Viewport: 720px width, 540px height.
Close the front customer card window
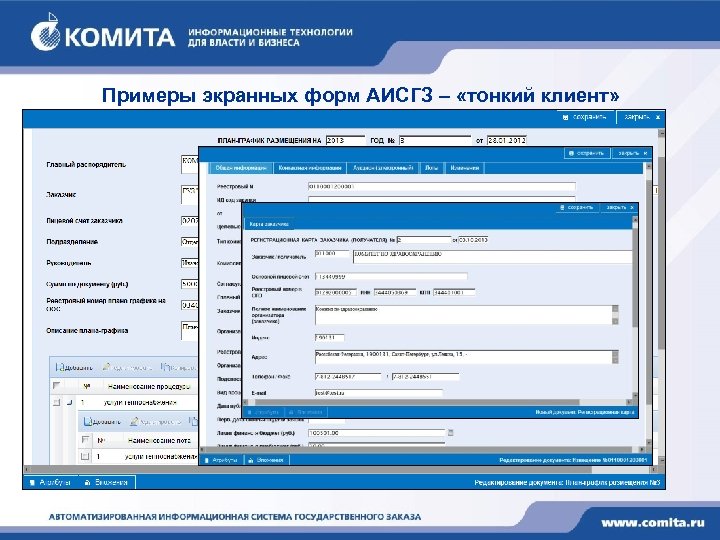pyautogui.click(x=620, y=208)
